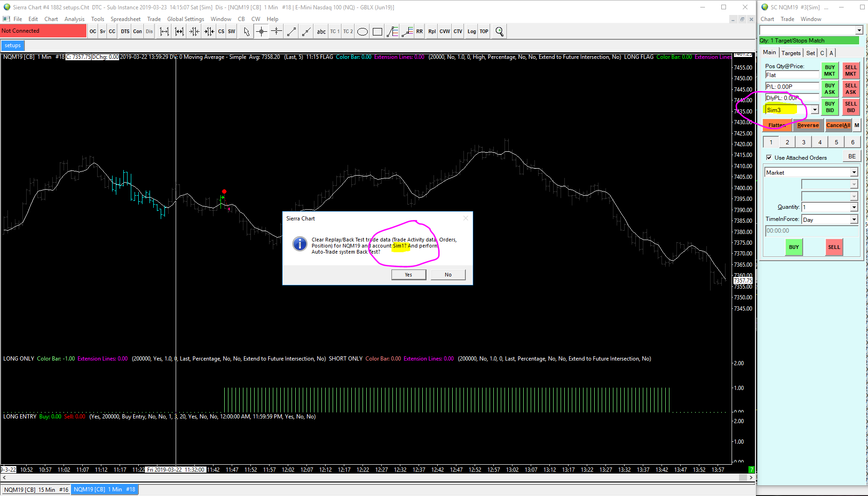Click the CVW toolbar button
The image size is (868, 496).
tap(445, 31)
